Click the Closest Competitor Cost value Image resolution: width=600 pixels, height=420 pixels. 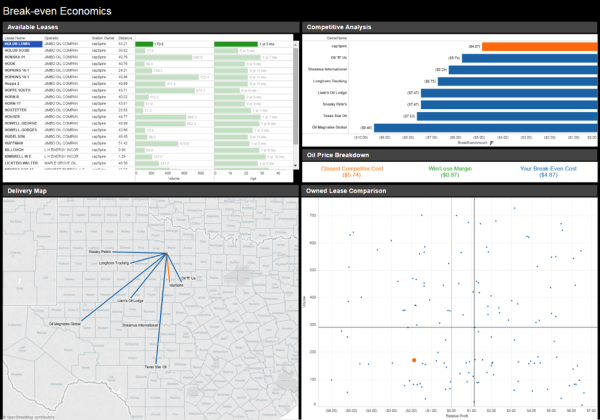point(352,175)
